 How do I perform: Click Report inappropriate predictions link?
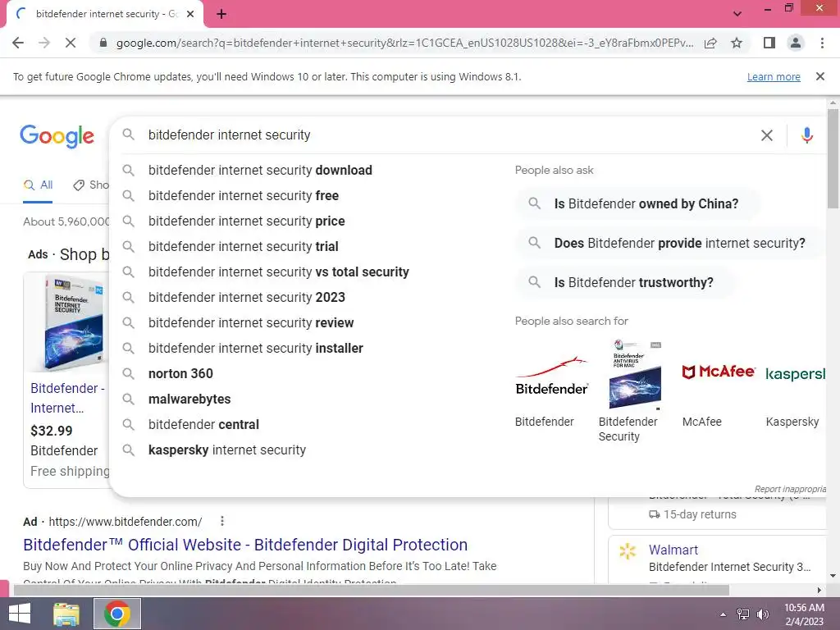point(790,489)
